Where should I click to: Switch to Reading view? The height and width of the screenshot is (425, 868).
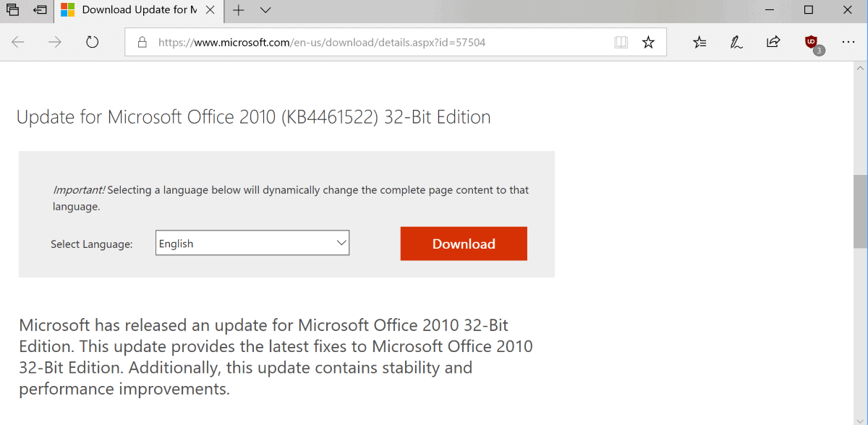tap(621, 42)
